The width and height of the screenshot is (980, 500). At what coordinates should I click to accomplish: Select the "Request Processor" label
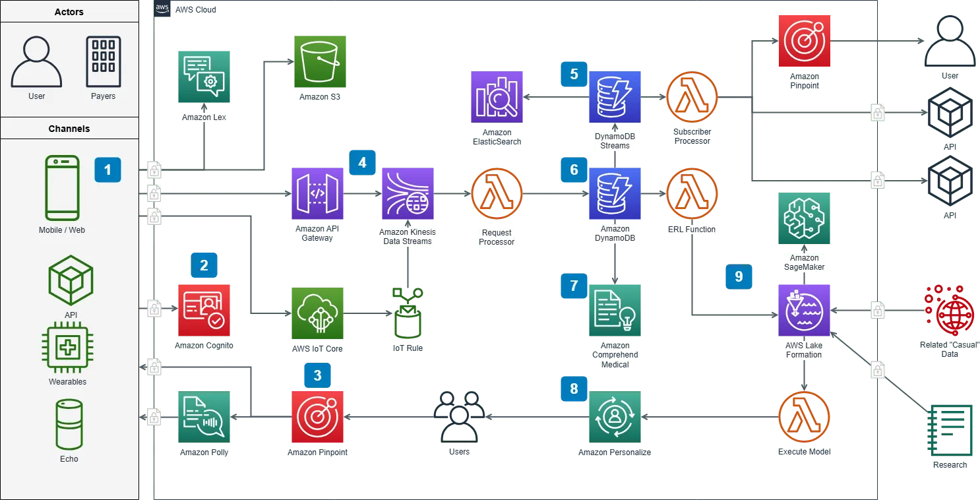click(x=497, y=237)
